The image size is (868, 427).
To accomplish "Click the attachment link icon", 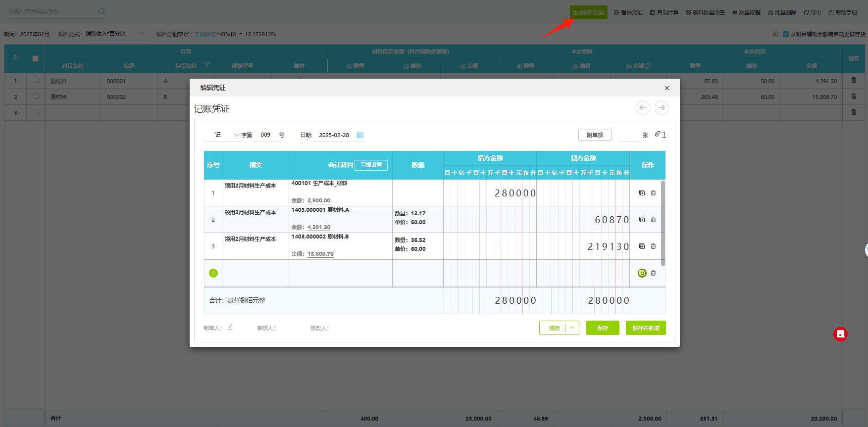I will [658, 134].
